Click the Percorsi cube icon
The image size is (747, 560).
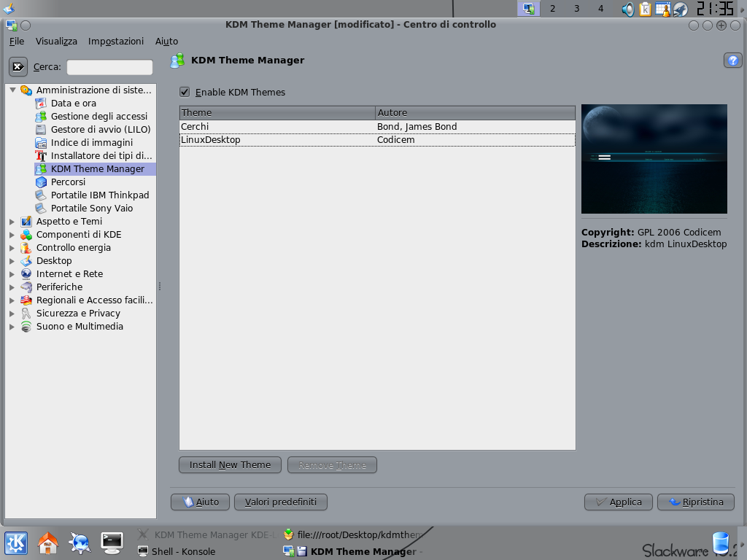[x=41, y=182]
